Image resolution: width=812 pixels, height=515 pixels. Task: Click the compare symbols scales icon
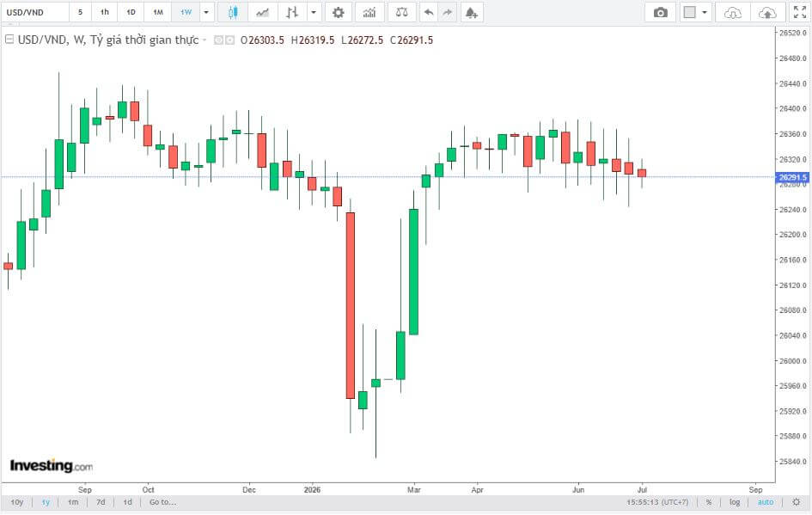click(401, 12)
